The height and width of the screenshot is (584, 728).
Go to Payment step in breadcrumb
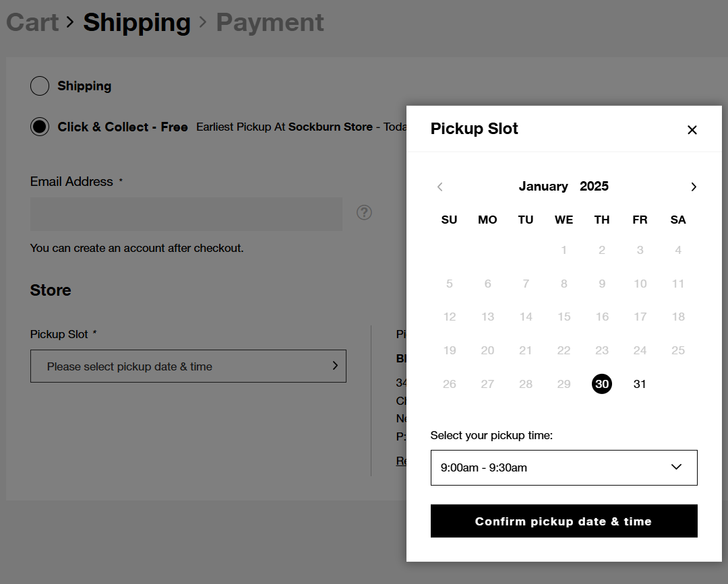(270, 22)
